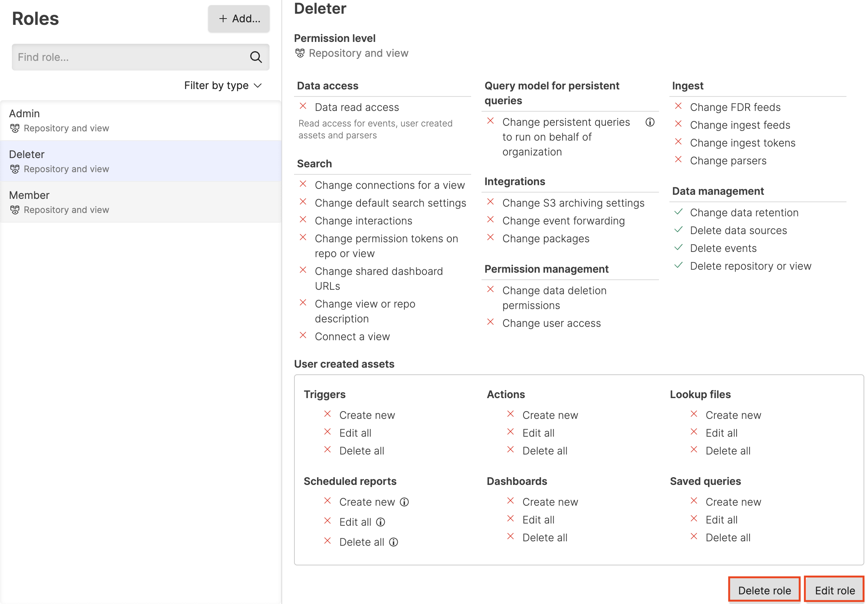Open the Filter by type dropdown
The width and height of the screenshot is (868, 604).
[222, 85]
